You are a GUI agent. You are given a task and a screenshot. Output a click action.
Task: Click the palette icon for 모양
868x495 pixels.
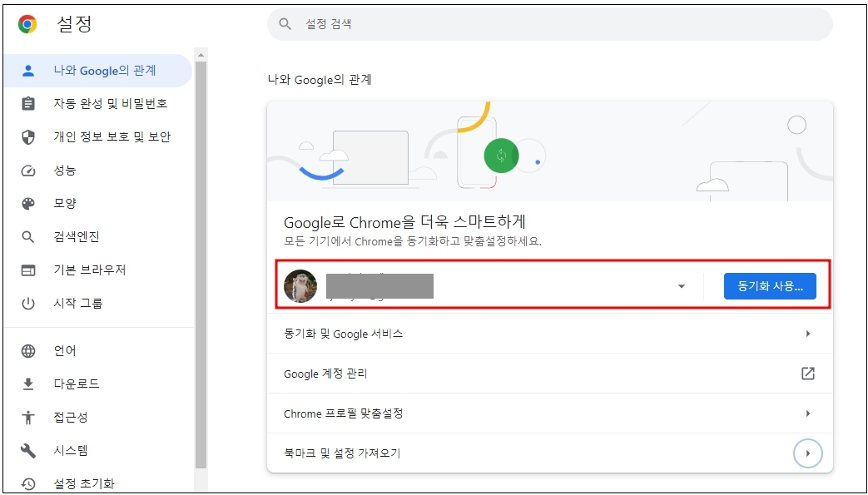(27, 204)
